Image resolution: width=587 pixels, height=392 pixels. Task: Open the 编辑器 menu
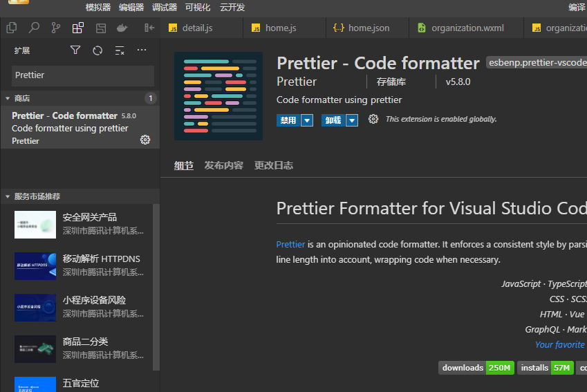pyautogui.click(x=131, y=8)
